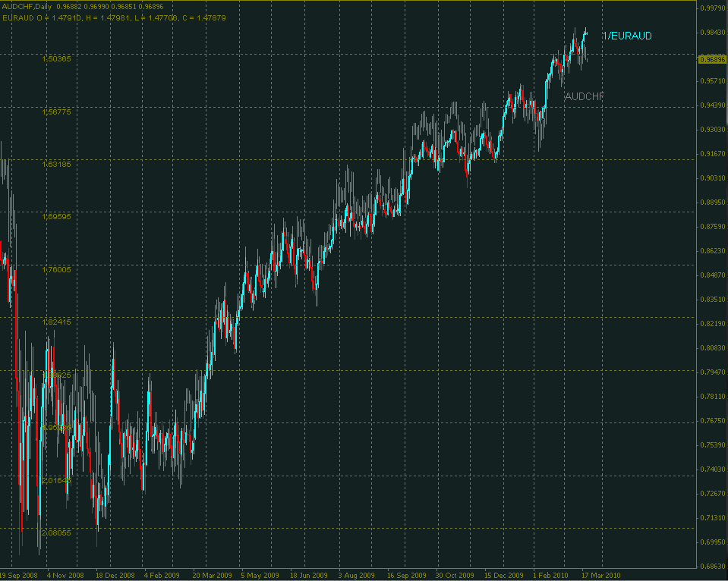
Task: Click the '2.08055' left-scale level label
Action: click(57, 532)
